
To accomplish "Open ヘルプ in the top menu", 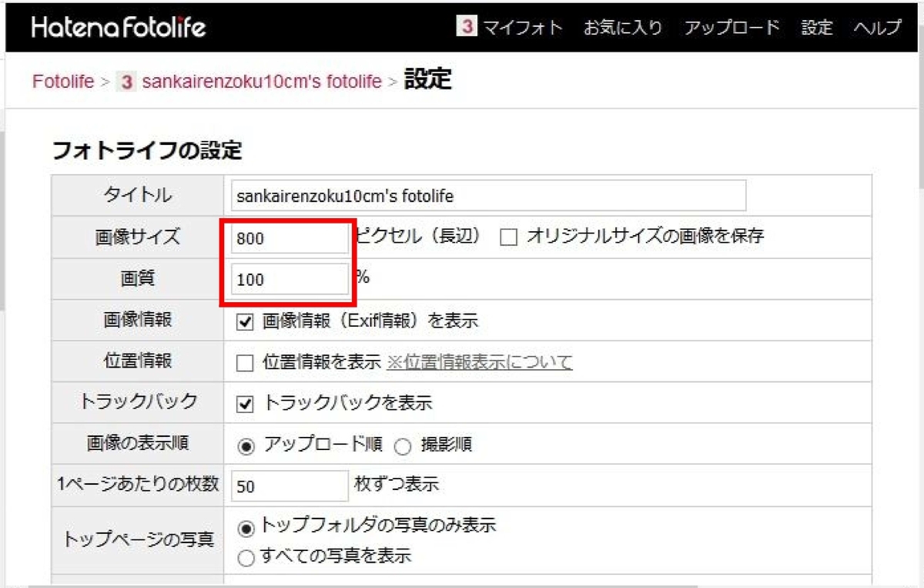I will 877,28.
